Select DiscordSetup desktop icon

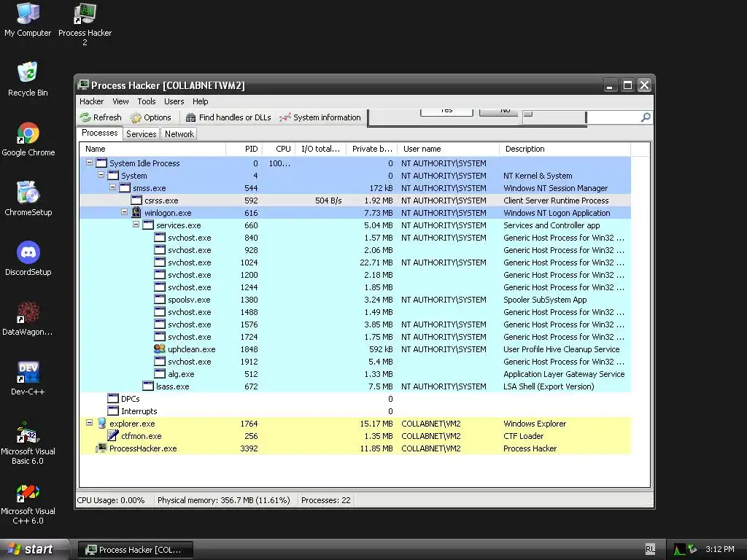click(x=28, y=259)
